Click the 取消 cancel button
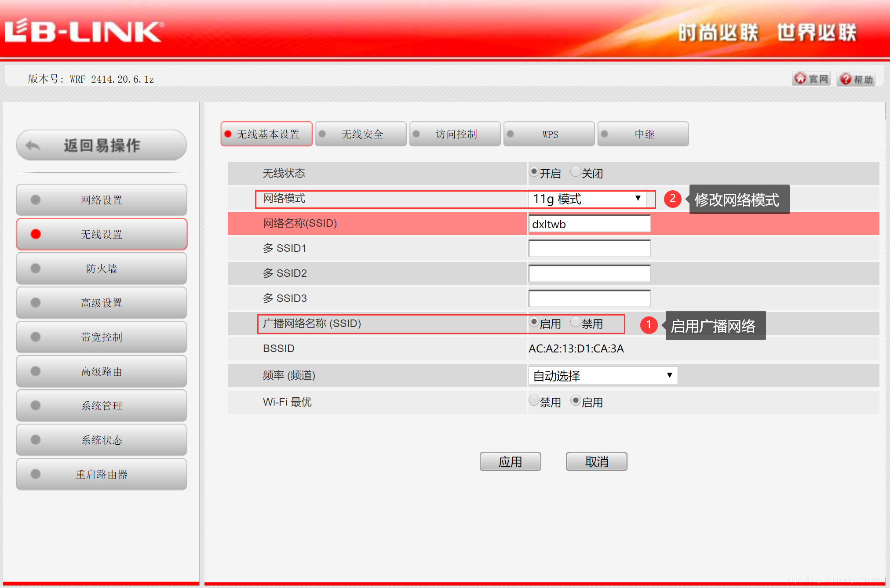Viewport: 890px width, 588px height. click(x=596, y=461)
